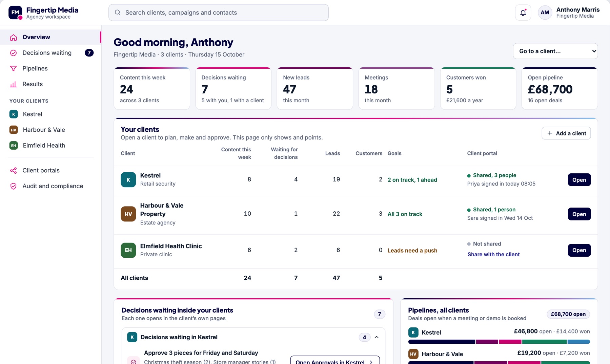Click the Kestrel K icon in sidebar
This screenshot has width=610, height=364.
pyautogui.click(x=14, y=114)
